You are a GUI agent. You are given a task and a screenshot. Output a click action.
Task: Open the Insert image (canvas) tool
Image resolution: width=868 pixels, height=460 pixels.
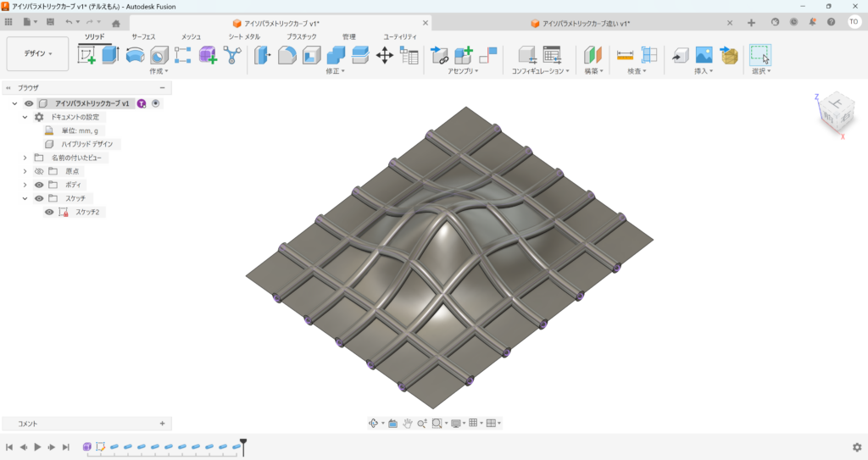pyautogui.click(x=704, y=55)
